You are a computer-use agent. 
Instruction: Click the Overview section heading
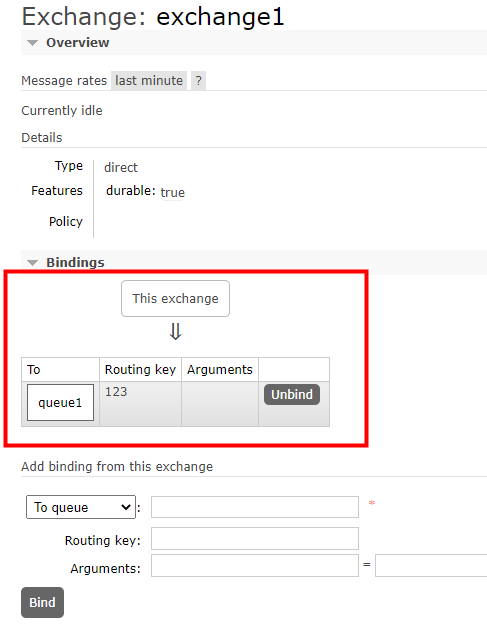(x=78, y=43)
